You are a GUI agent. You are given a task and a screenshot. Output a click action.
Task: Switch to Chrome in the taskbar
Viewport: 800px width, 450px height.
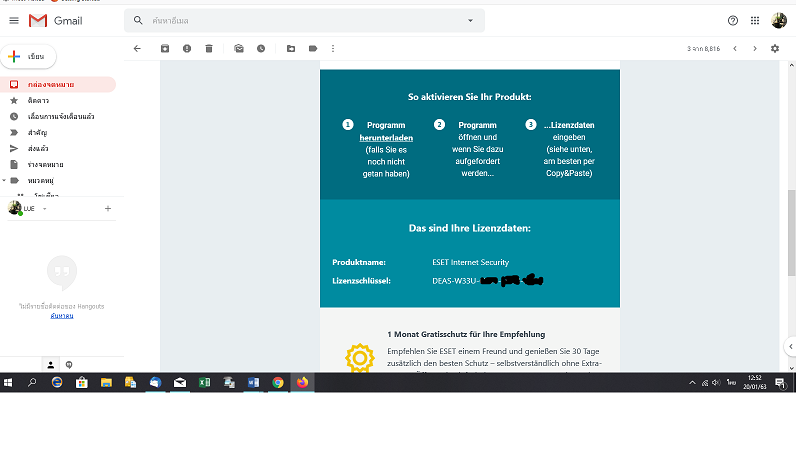point(278,383)
